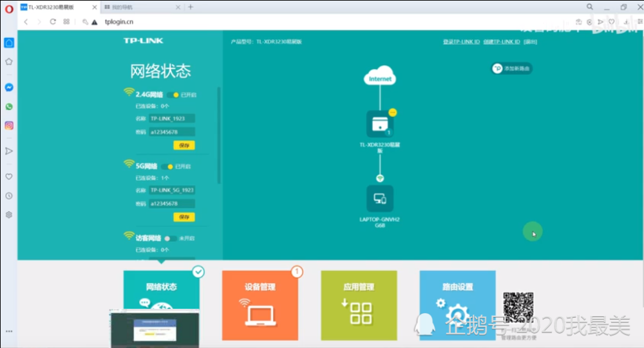Open the speed dial grid icon

[66, 22]
